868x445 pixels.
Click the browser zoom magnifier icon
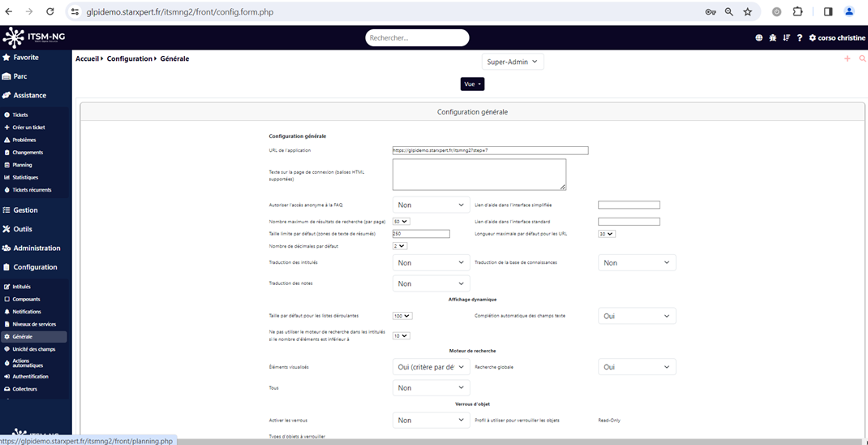pyautogui.click(x=729, y=11)
